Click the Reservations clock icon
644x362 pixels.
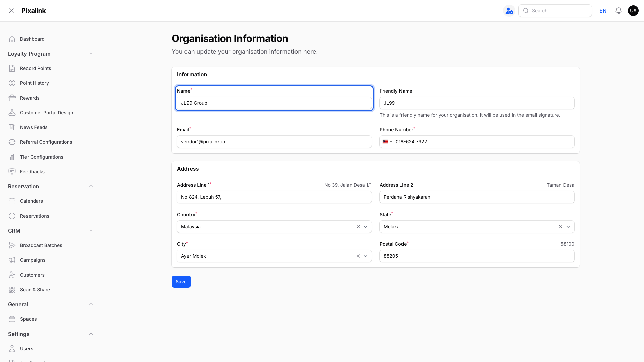[12, 216]
